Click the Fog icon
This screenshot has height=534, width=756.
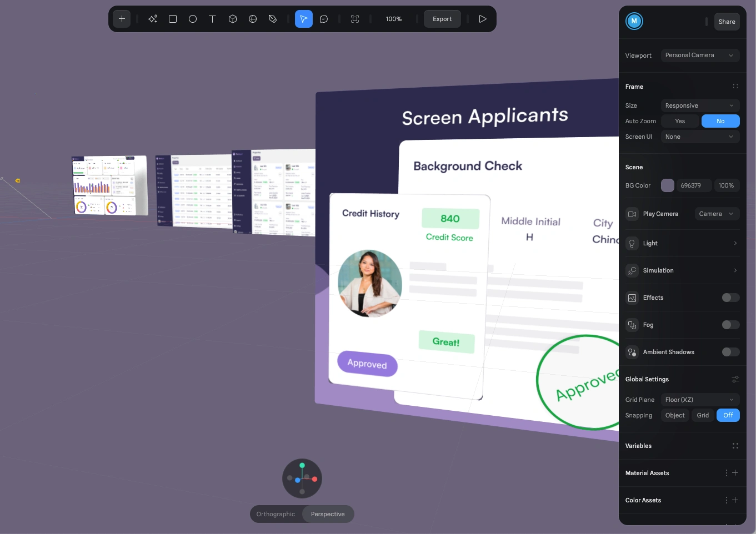click(x=632, y=325)
